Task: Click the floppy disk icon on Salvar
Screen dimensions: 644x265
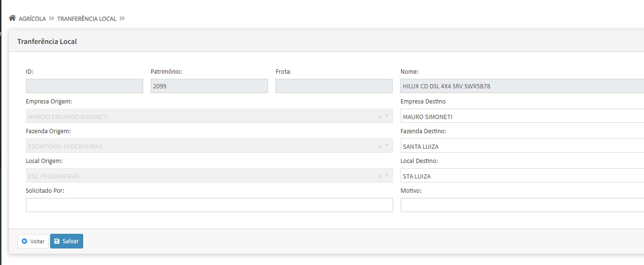Action: 57,241
